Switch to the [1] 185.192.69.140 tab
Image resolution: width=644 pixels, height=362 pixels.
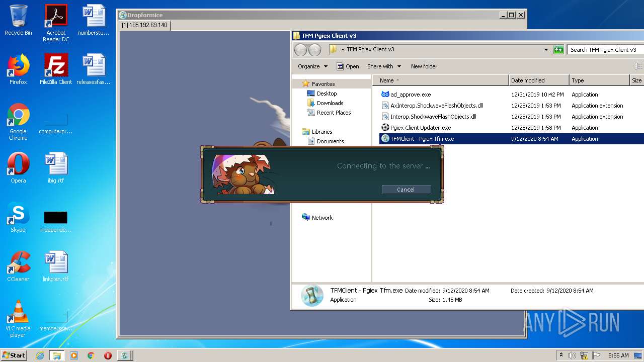pyautogui.click(x=144, y=25)
